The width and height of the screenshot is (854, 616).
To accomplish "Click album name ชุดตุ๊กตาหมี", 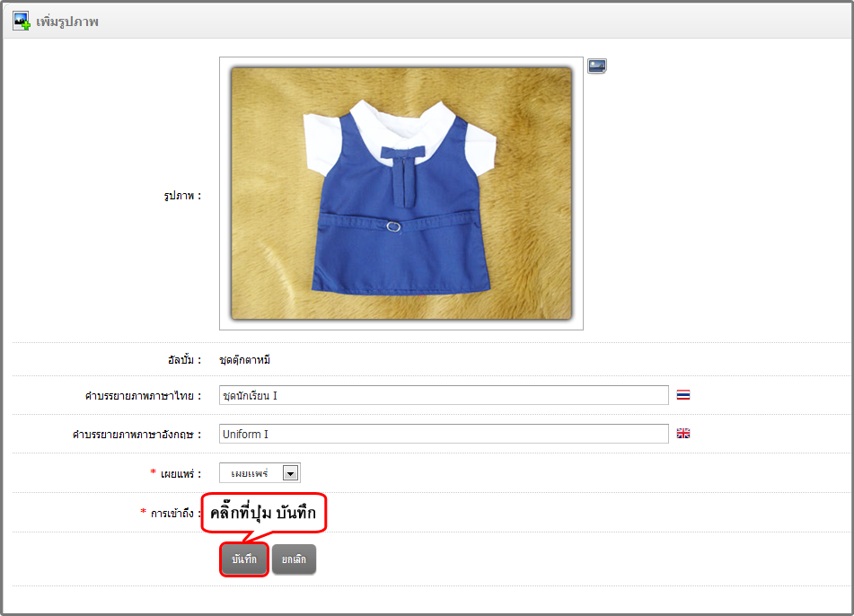I will [x=245, y=360].
